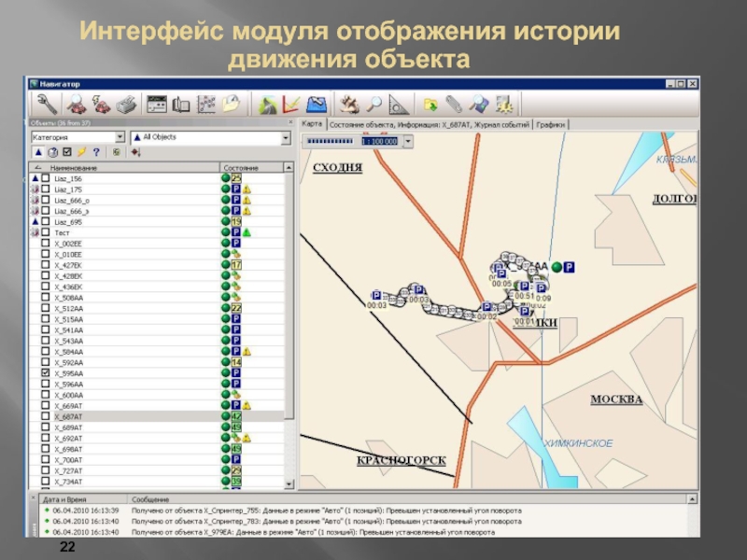The width and height of the screenshot is (747, 560).
Task: Click the paperclip icon in toolbar
Action: click(x=454, y=104)
